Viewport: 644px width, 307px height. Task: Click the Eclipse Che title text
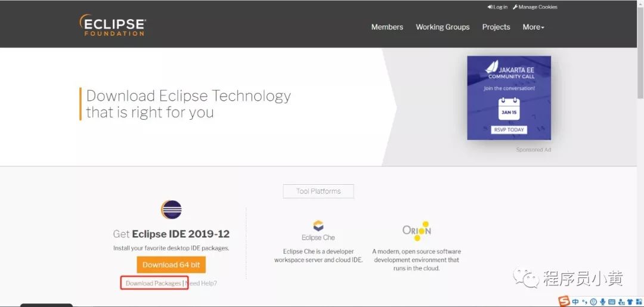(318, 238)
